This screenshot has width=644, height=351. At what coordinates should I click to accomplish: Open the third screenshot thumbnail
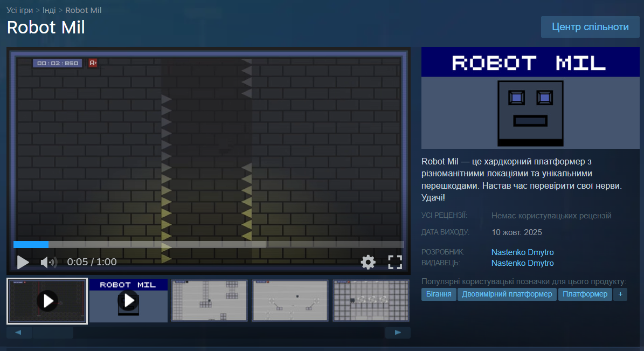coord(209,301)
